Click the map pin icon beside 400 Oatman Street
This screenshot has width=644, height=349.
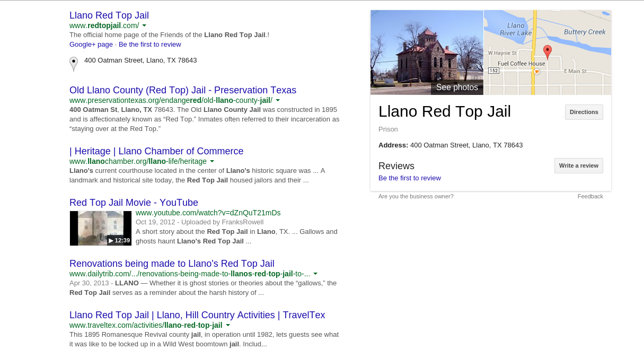coord(74,64)
